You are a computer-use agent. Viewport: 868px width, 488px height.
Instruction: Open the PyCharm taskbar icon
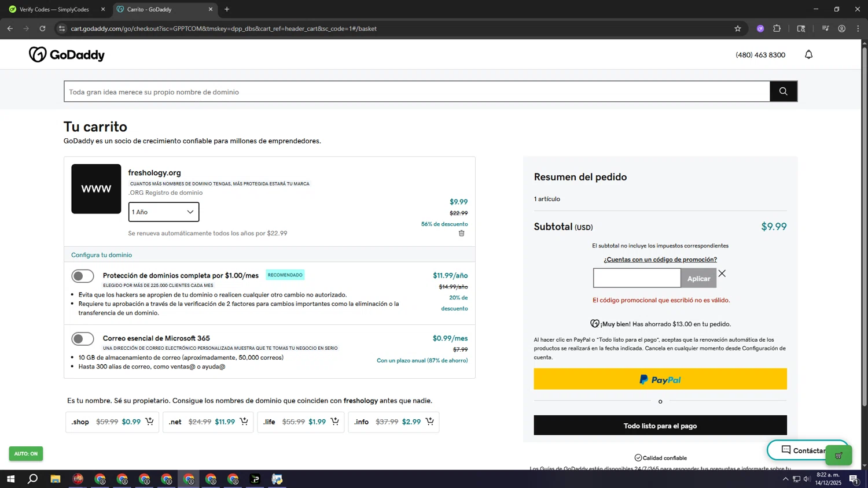(x=255, y=479)
